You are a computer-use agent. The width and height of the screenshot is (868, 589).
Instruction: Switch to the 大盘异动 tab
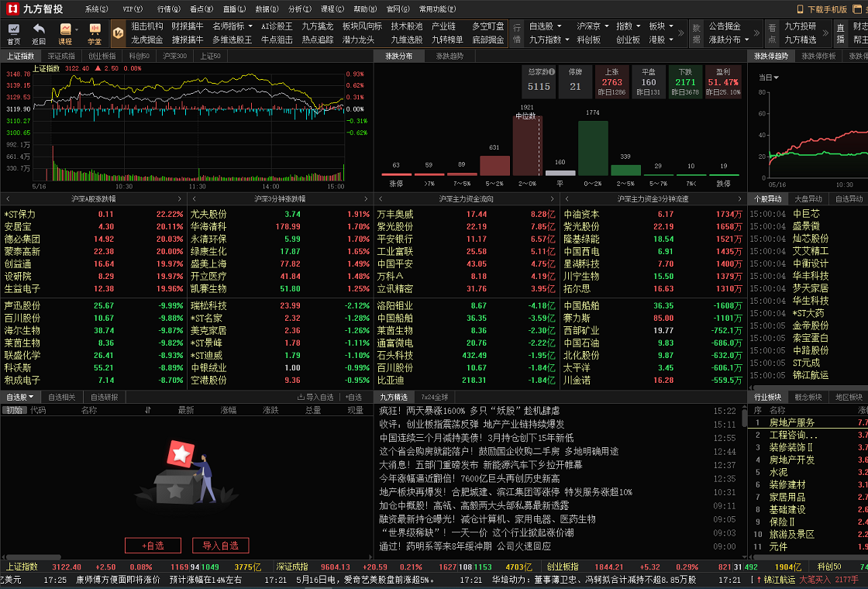point(808,198)
